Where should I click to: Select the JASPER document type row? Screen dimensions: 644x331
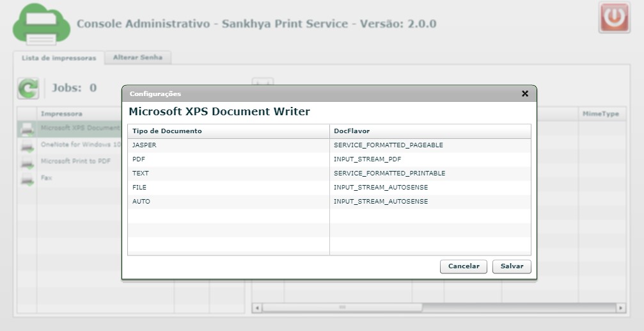coord(329,145)
